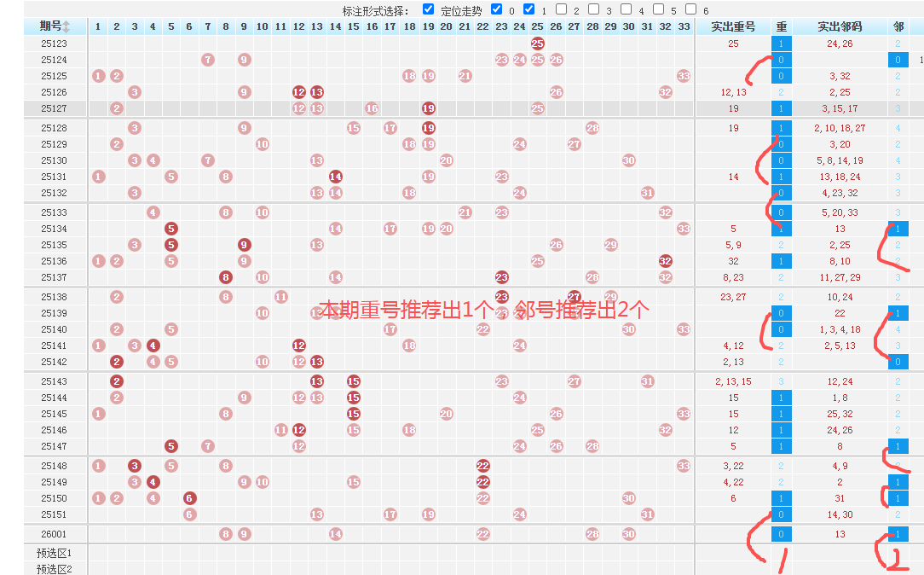This screenshot has height=575, width=924.
Task: Click dark ball 2 in row 25142
Action: [x=116, y=362]
